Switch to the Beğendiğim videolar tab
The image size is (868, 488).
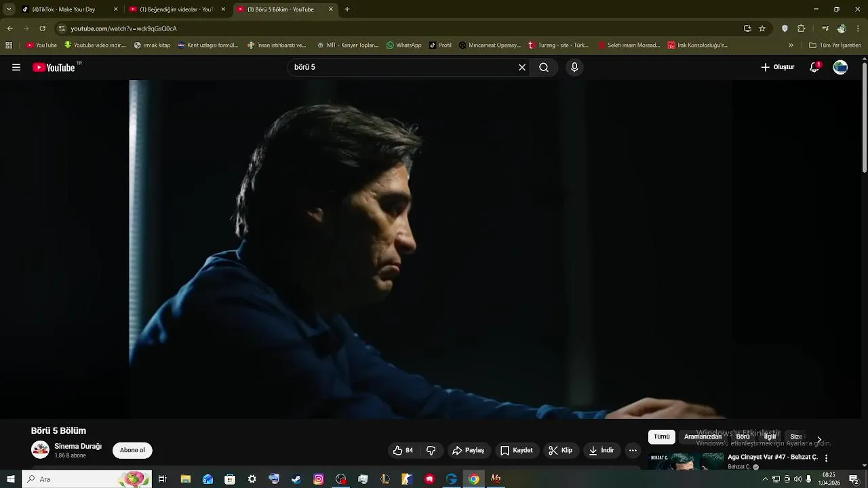tap(178, 9)
